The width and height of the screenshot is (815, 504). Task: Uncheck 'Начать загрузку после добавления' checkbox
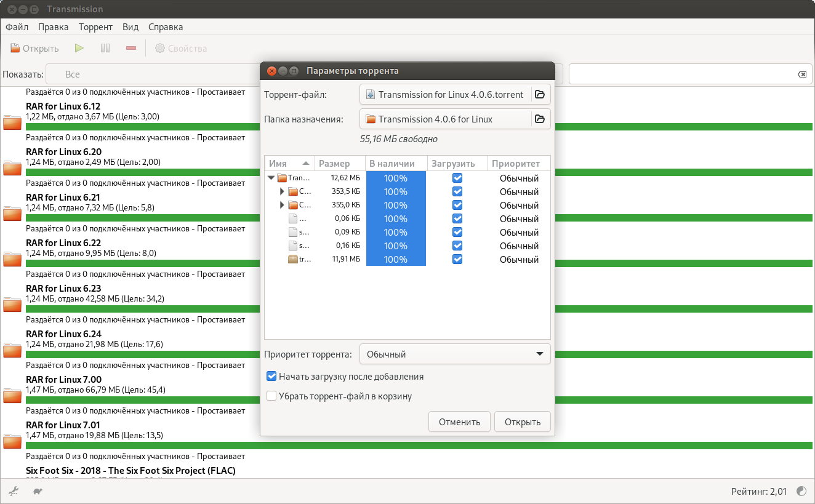[271, 376]
